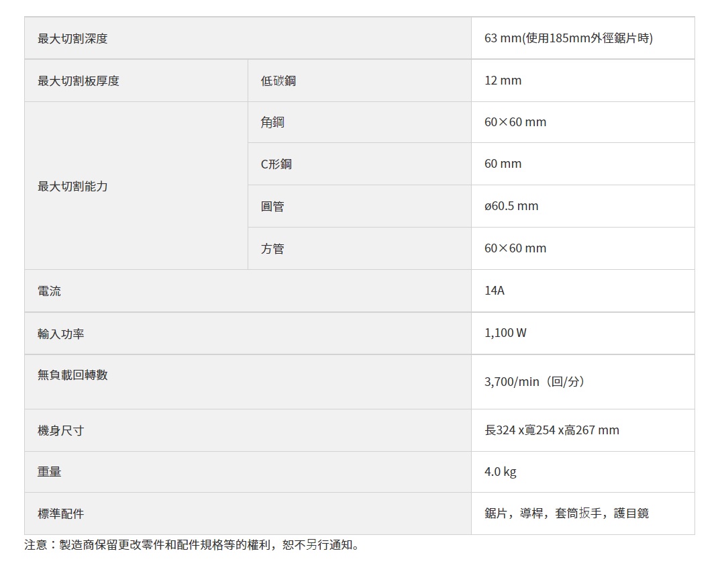Viewport: 722px width, 588px height.
Task: Click the 最大切割能力 row header
Action: point(72,186)
